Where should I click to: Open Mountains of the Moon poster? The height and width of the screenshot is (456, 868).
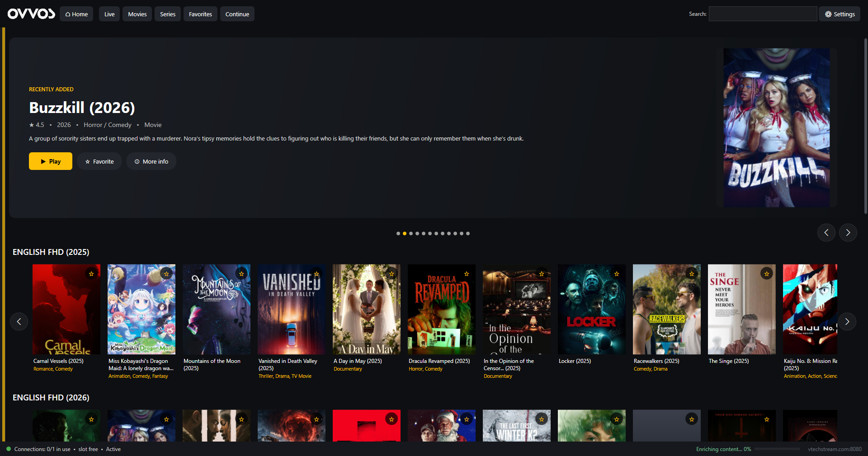pyautogui.click(x=217, y=310)
